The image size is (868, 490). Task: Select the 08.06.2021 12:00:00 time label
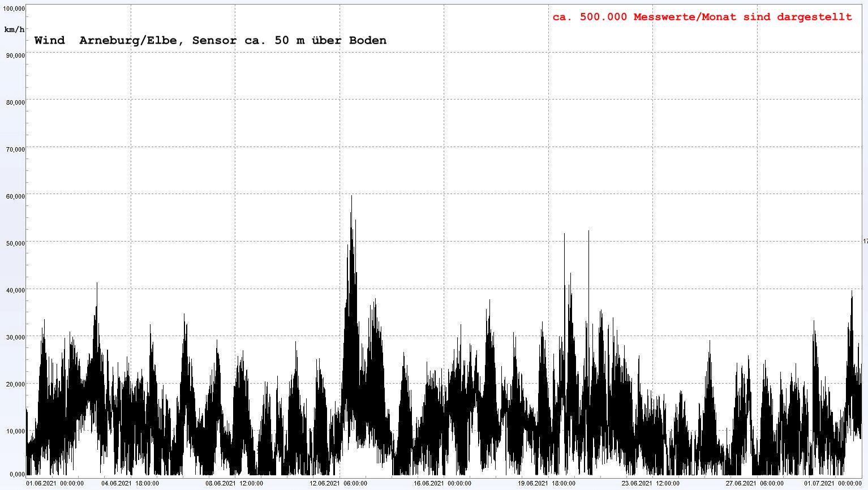[x=234, y=483]
